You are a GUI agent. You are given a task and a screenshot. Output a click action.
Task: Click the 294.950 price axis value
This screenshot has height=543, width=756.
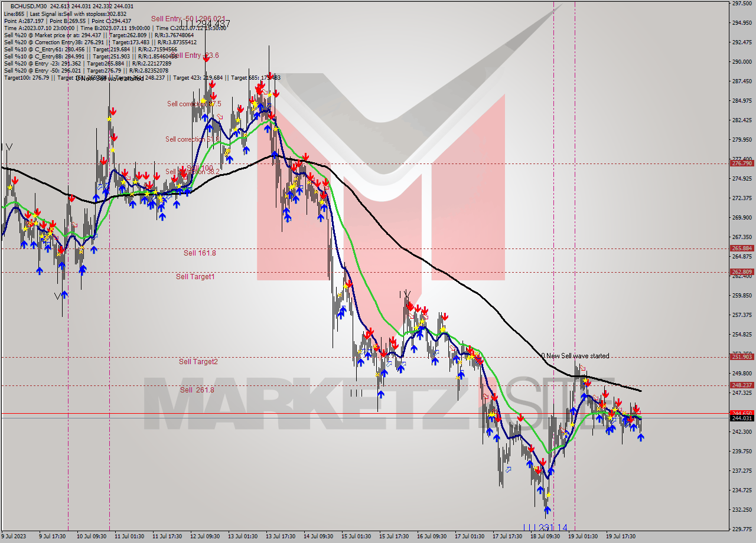742,23
